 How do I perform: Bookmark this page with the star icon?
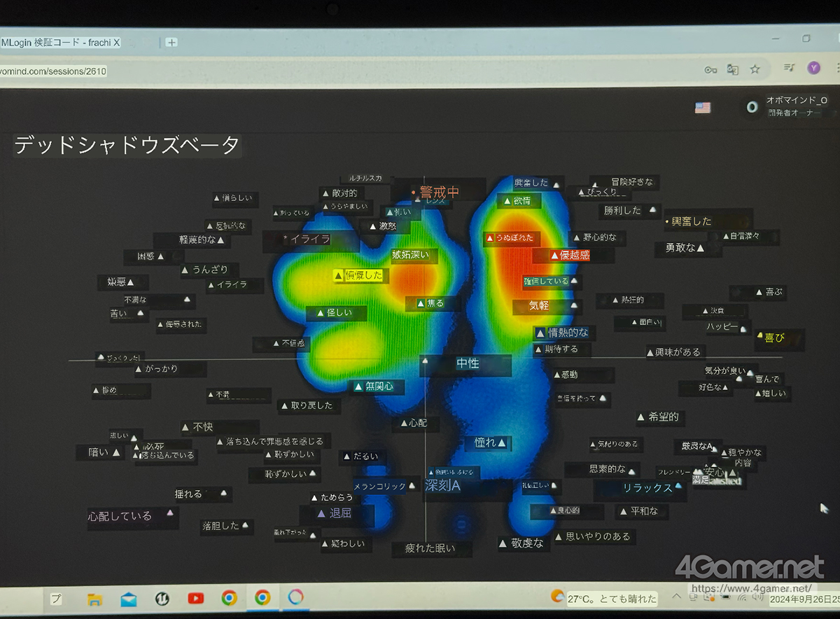click(x=755, y=69)
